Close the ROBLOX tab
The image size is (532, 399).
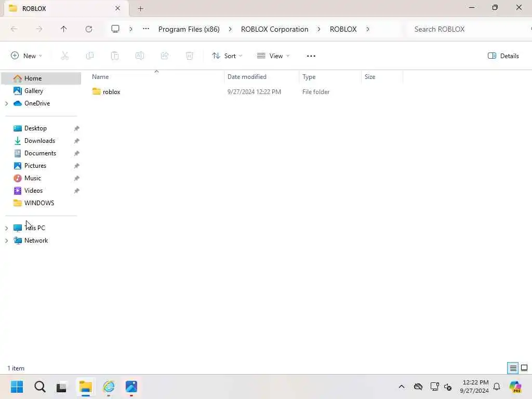[117, 8]
